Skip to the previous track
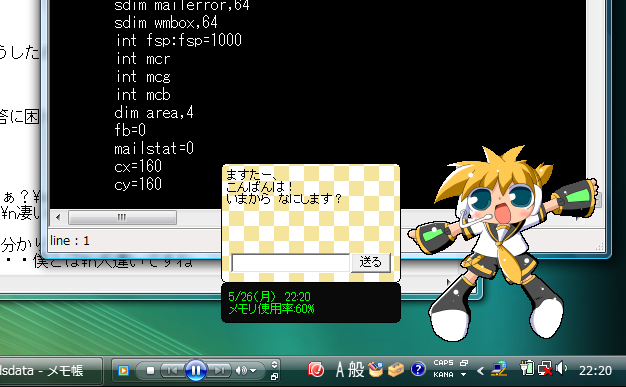Image resolution: width=626 pixels, height=387 pixels. tap(172, 371)
